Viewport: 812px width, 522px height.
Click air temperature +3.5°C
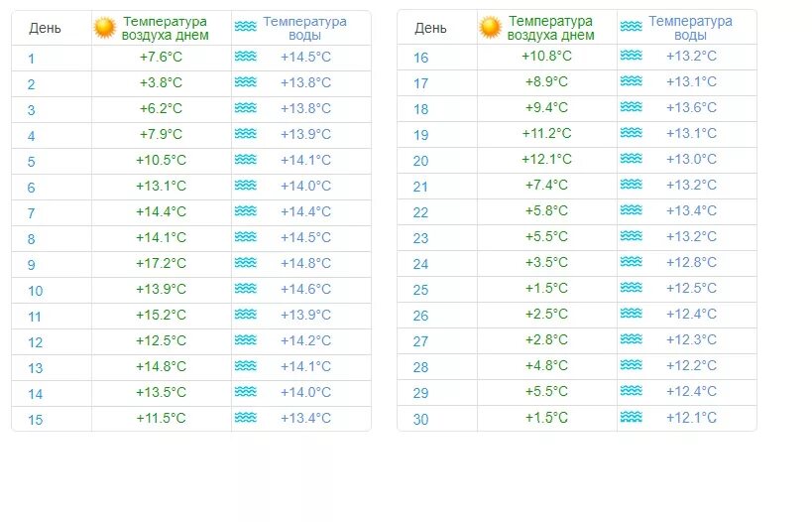[x=547, y=262]
